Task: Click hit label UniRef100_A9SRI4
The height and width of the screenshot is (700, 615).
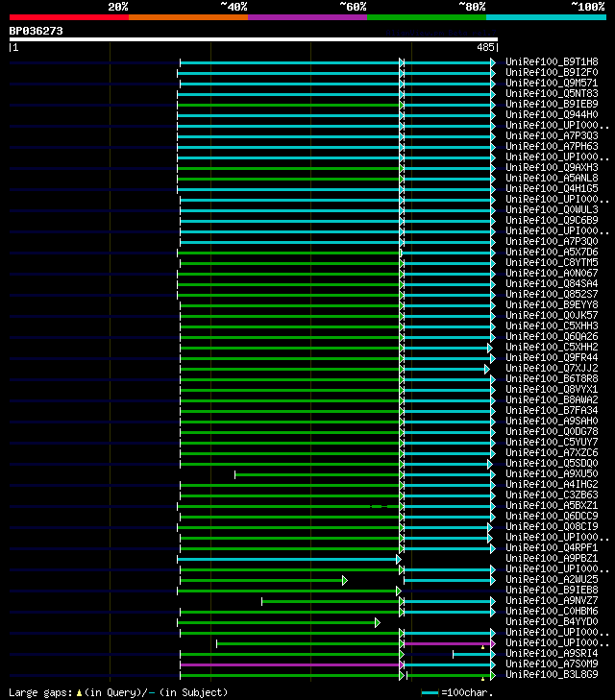Action: click(x=552, y=654)
